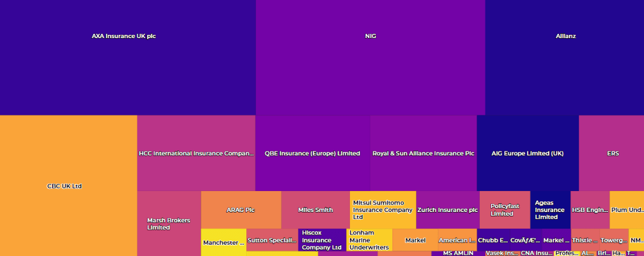
Task: Select the Allianz tile
Action: [565, 57]
